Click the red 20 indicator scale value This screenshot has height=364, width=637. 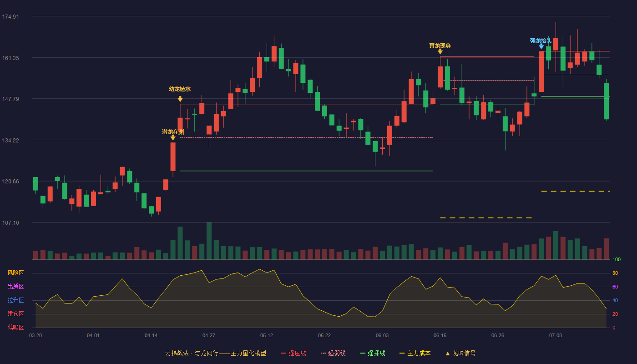[615, 314]
